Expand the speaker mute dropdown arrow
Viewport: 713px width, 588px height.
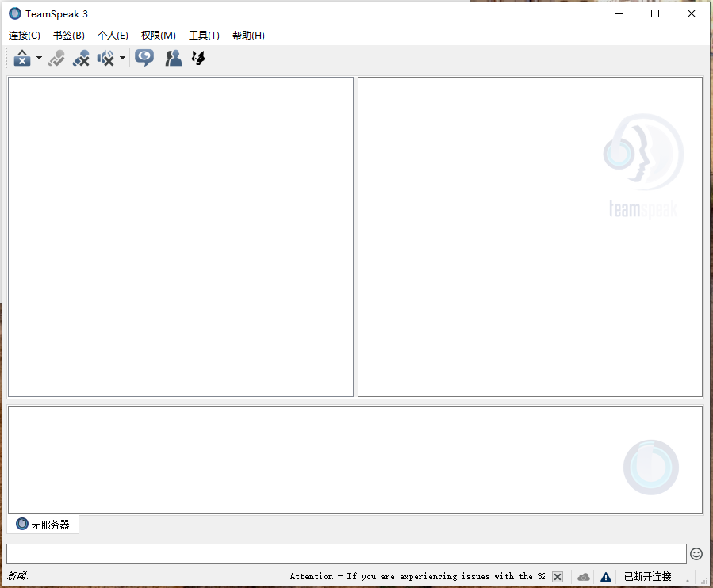122,58
